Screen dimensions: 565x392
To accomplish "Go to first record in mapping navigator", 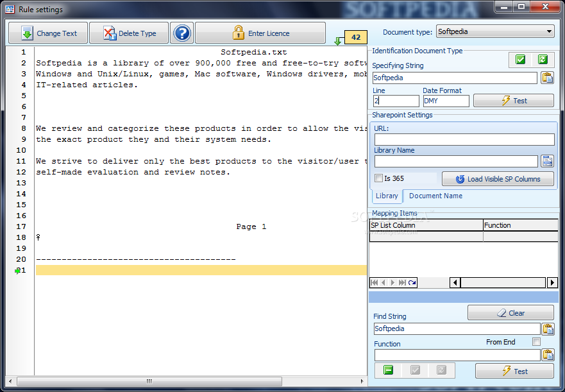I will point(375,282).
